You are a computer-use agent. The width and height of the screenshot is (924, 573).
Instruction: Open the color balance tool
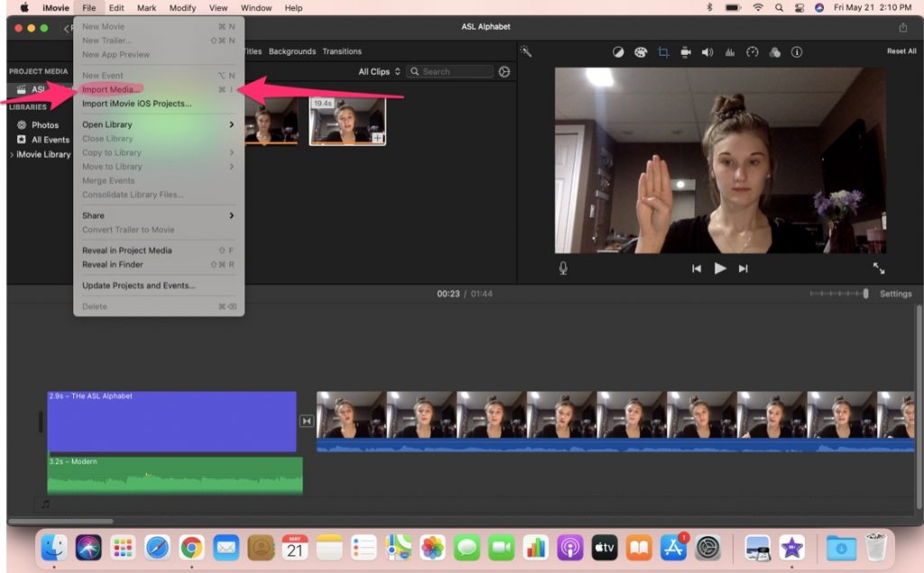[617, 51]
